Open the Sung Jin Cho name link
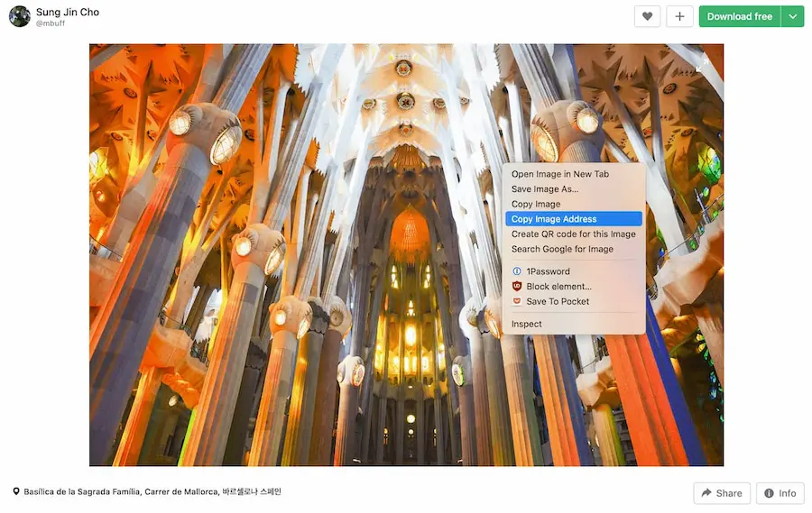Image resolution: width=812 pixels, height=513 pixels. [68, 12]
